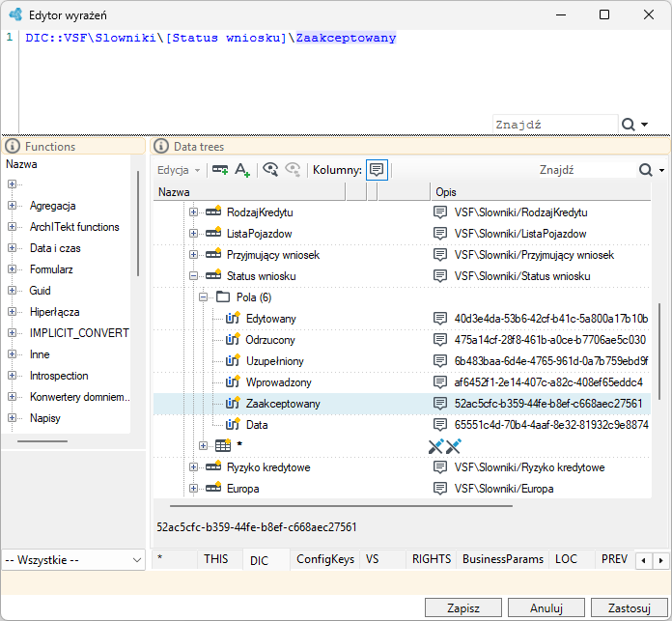
Task: Select the Zaakceptowany tree row
Action: point(402,404)
